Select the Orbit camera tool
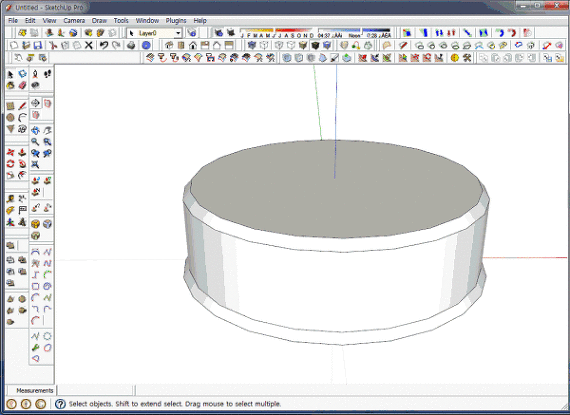This screenshot has width=570, height=415. [35, 130]
